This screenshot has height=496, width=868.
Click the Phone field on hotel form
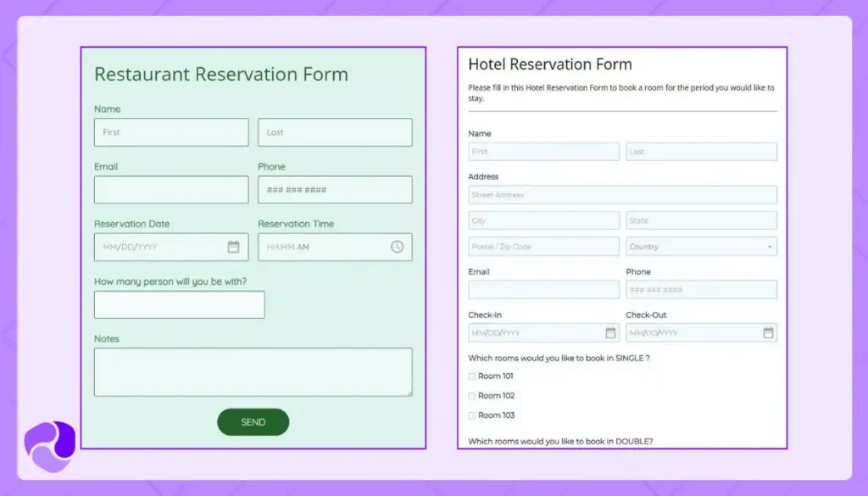(701, 289)
